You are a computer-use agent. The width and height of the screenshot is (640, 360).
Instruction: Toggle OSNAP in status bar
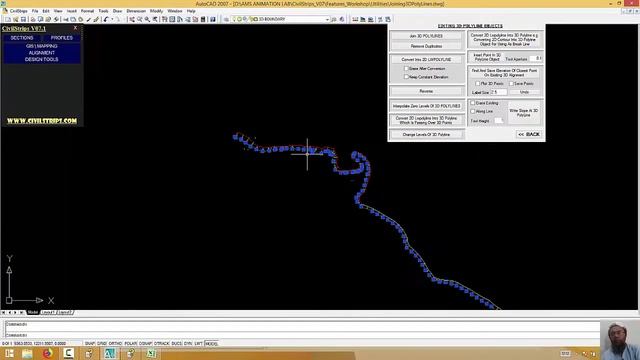145,344
